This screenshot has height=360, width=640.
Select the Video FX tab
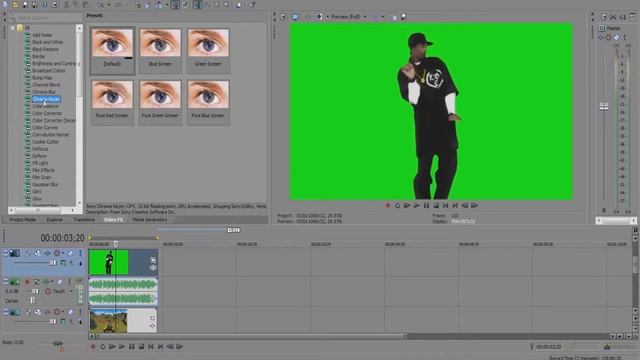(x=113, y=220)
